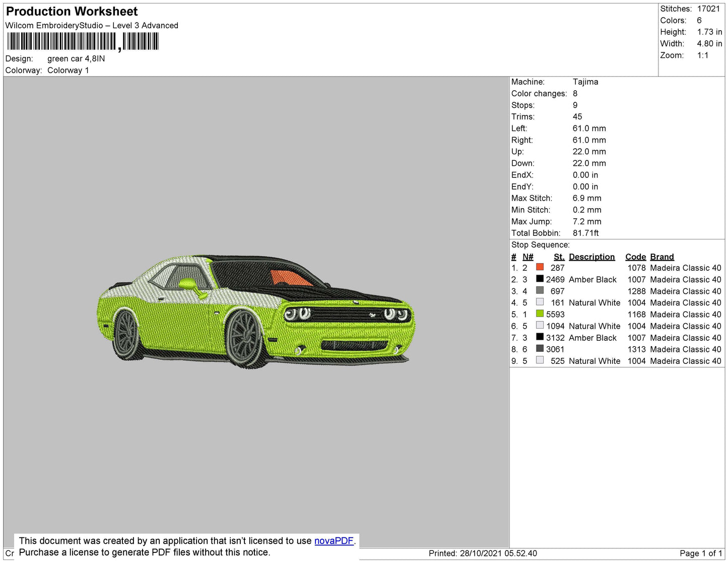This screenshot has width=728, height=563.
Task: Click the Stops value 9
Action: click(x=575, y=105)
